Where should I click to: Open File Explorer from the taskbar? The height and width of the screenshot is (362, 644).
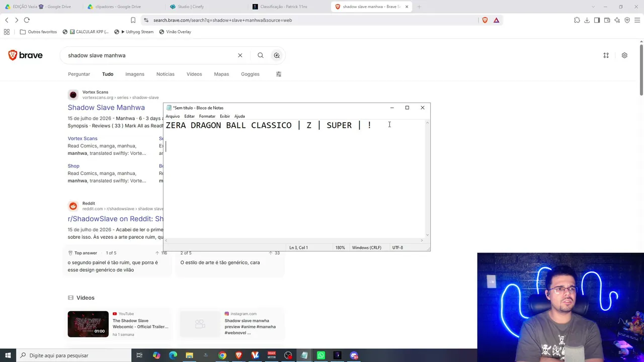(189, 355)
